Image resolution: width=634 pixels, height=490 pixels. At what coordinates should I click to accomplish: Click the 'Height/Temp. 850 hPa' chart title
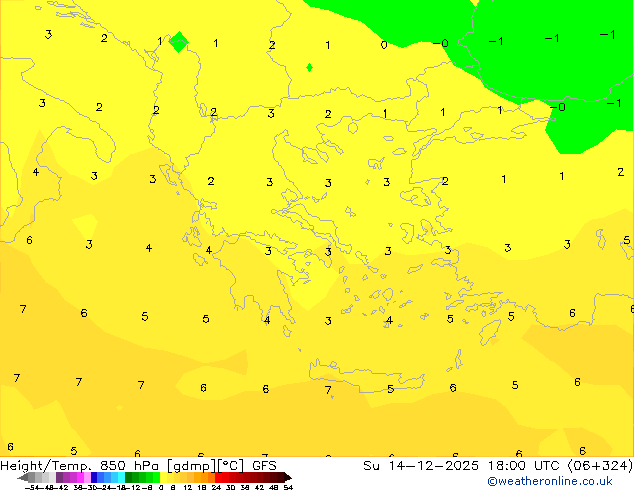pos(79,466)
